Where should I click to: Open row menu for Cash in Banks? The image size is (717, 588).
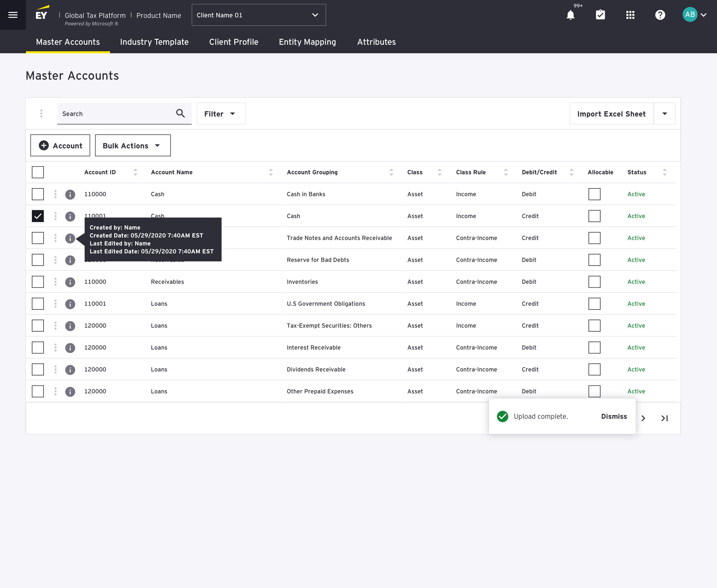click(x=56, y=194)
